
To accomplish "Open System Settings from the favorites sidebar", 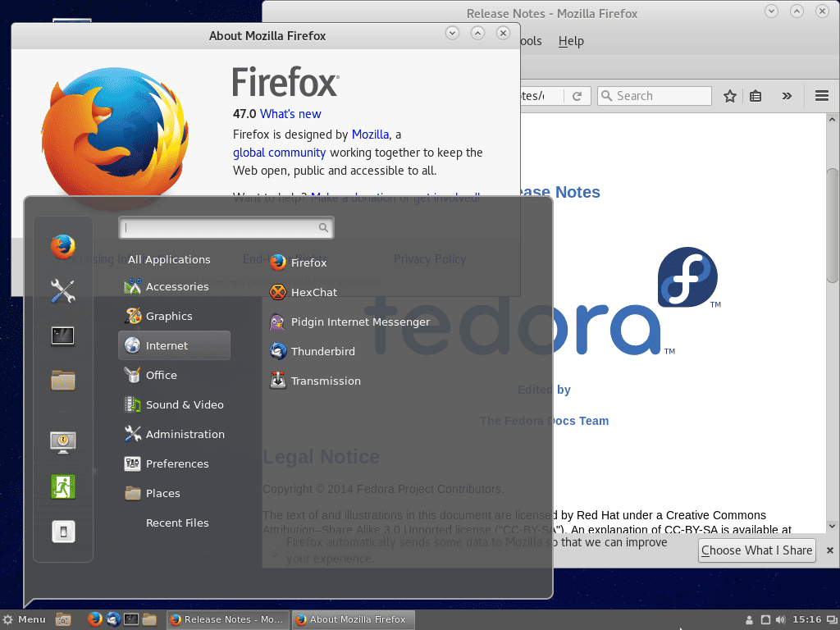I will click(x=63, y=291).
